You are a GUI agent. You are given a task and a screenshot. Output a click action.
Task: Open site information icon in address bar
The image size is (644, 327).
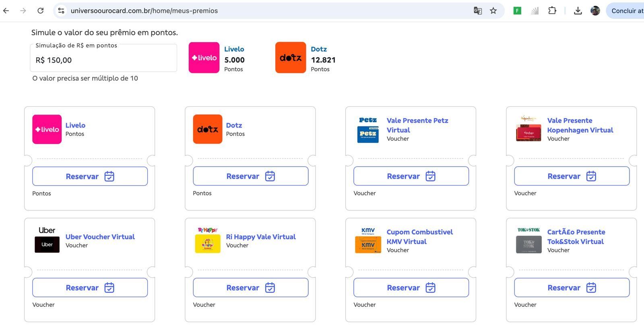coord(61,11)
